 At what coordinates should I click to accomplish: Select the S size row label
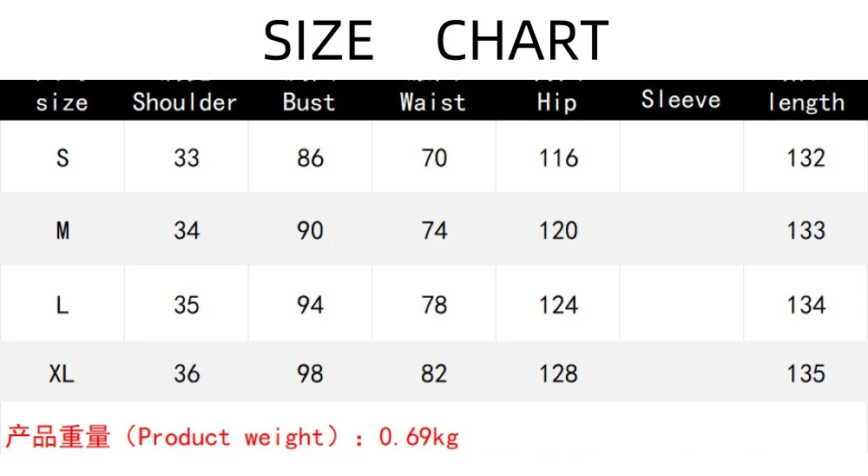click(x=62, y=158)
